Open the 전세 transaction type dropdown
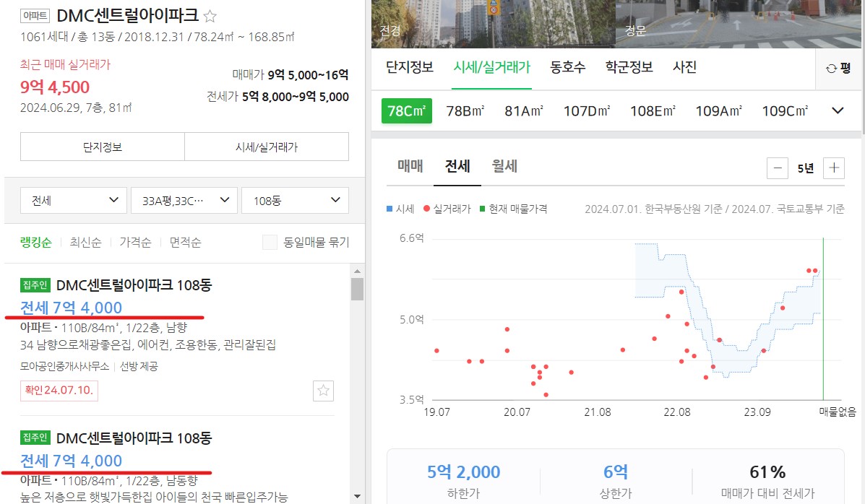The width and height of the screenshot is (865, 504). (74, 200)
